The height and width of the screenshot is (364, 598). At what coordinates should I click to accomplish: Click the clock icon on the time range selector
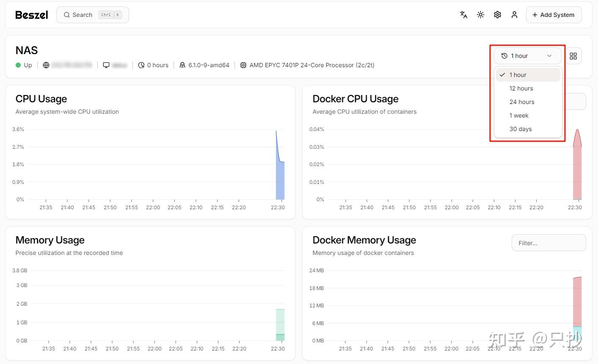(x=504, y=55)
